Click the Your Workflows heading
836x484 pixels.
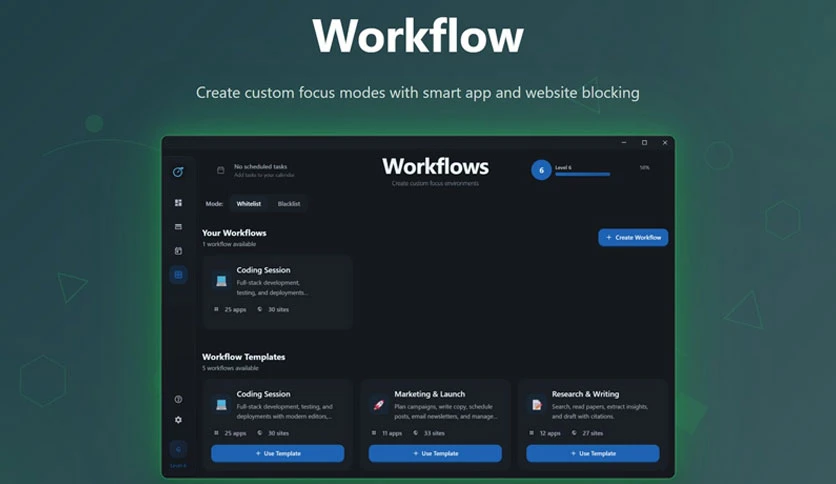pos(234,233)
